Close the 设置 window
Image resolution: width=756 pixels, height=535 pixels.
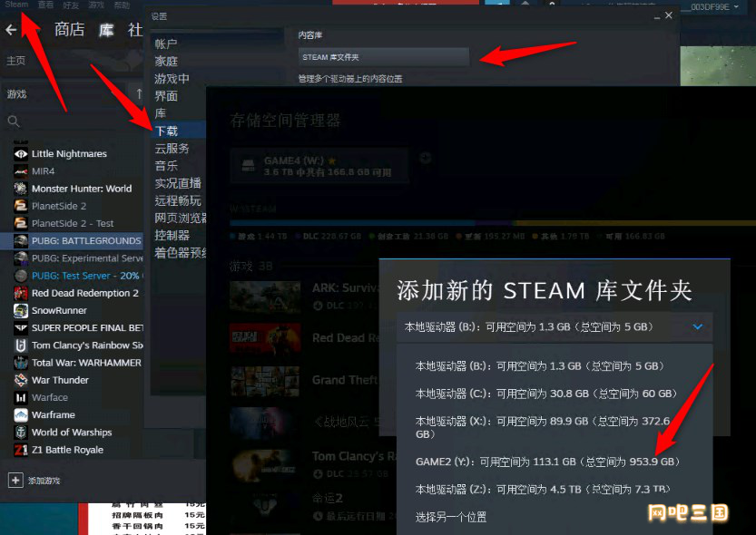(x=669, y=15)
